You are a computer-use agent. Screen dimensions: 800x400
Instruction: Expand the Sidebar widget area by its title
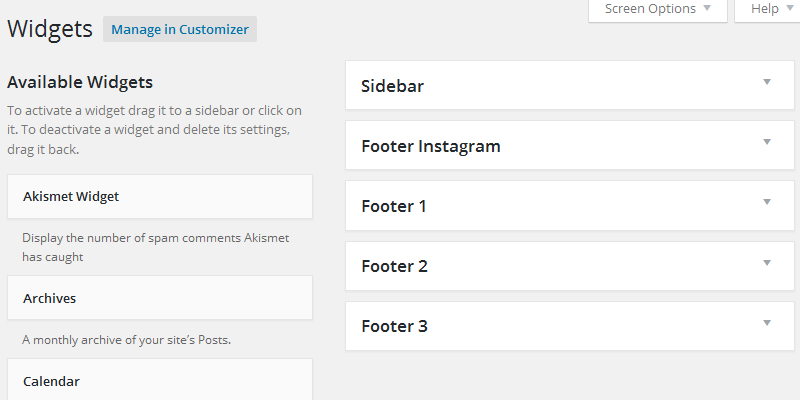(392, 86)
